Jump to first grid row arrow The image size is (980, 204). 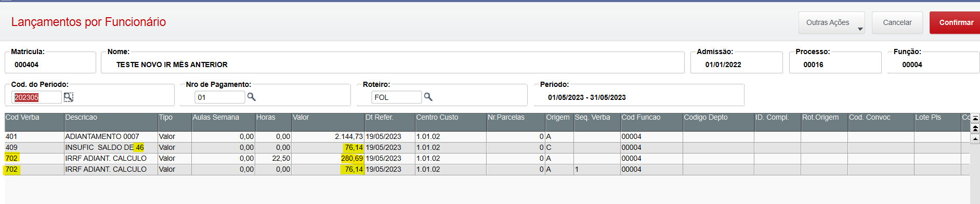click(x=975, y=119)
